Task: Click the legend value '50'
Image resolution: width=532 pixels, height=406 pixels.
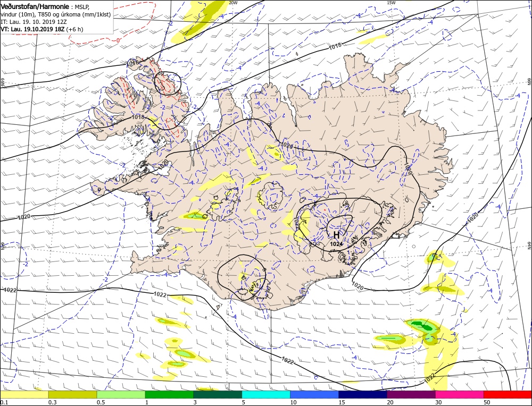Action: pos(487,402)
